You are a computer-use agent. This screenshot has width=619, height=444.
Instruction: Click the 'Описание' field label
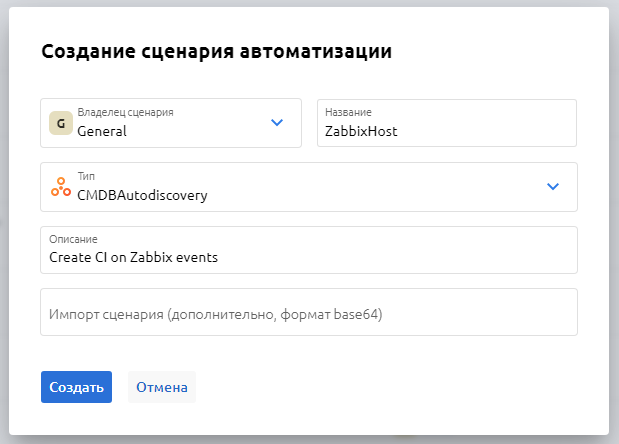click(74, 240)
